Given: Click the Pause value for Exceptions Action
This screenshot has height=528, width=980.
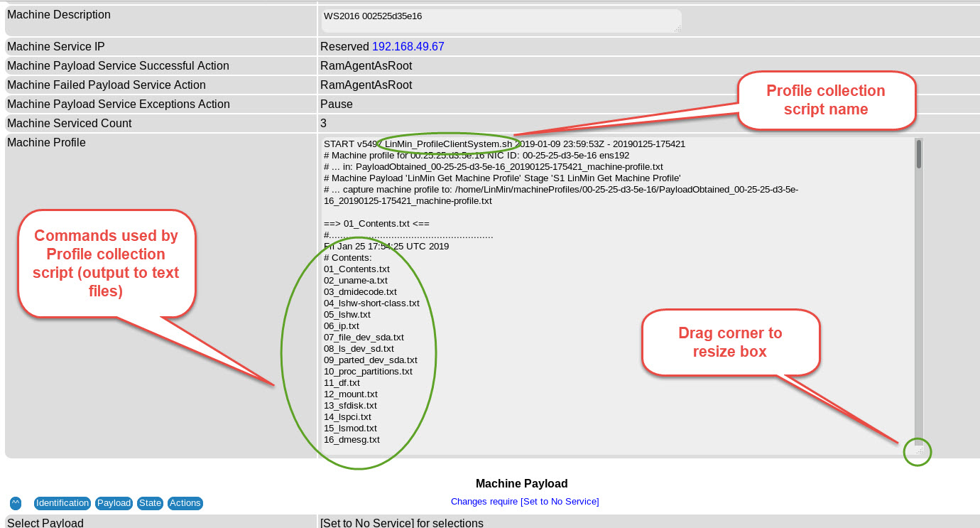Looking at the screenshot, I should click(337, 104).
